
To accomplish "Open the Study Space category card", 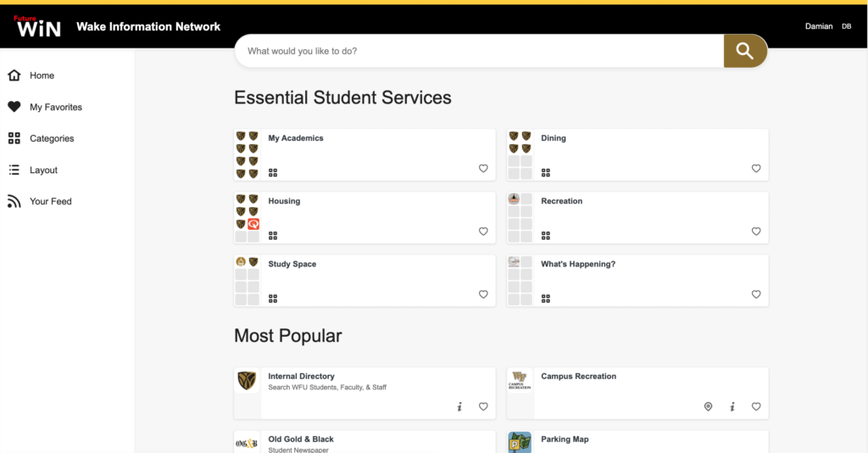I will point(364,281).
